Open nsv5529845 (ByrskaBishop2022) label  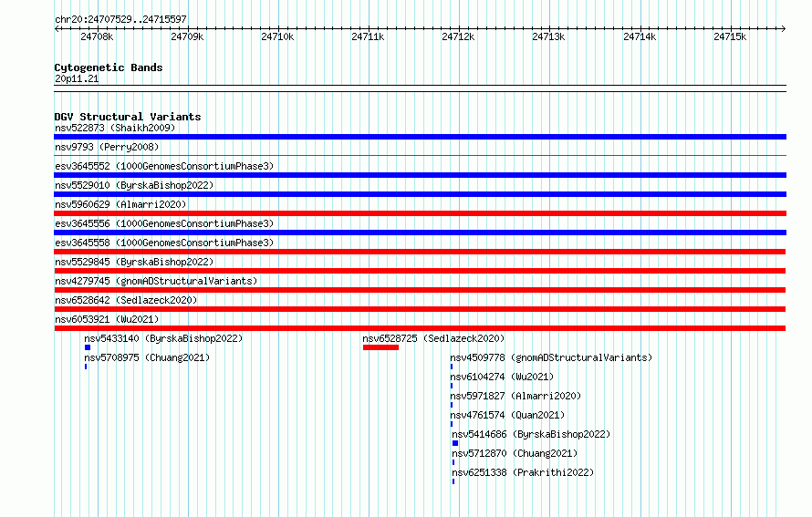[x=134, y=262]
